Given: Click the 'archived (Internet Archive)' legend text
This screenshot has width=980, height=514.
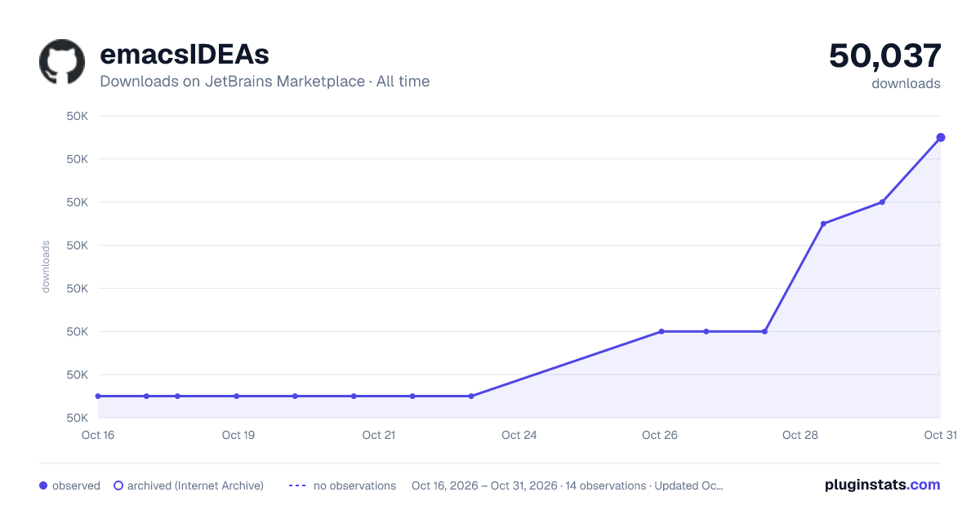Looking at the screenshot, I should pyautogui.click(x=195, y=485).
